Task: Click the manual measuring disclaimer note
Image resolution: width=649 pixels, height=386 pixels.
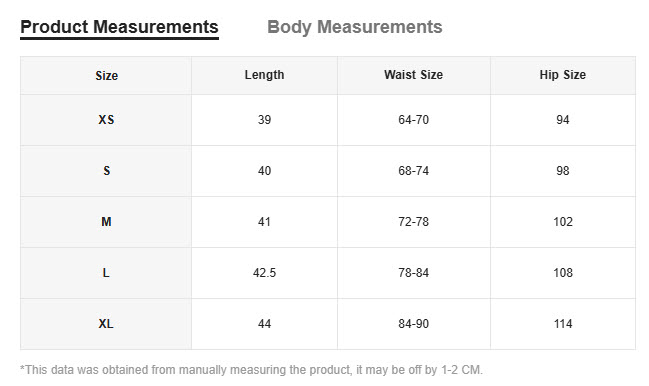Action: (x=251, y=370)
